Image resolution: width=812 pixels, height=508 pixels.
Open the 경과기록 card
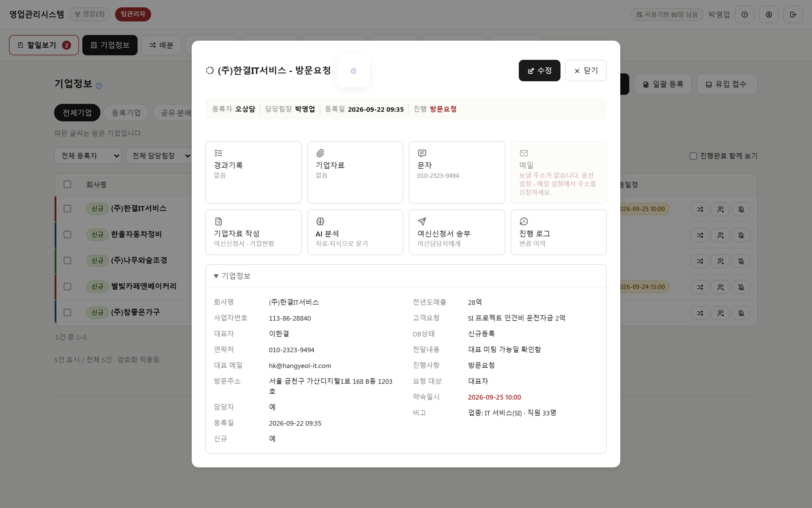point(253,172)
